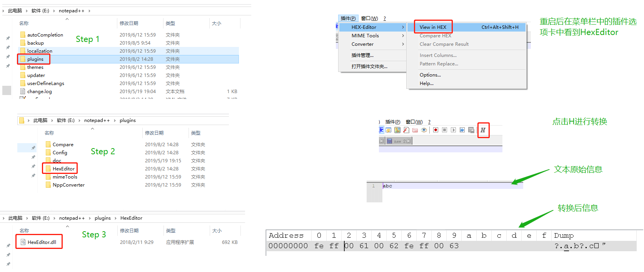Click the change.log document icon
This screenshot has height=272, width=644.
[x=23, y=91]
